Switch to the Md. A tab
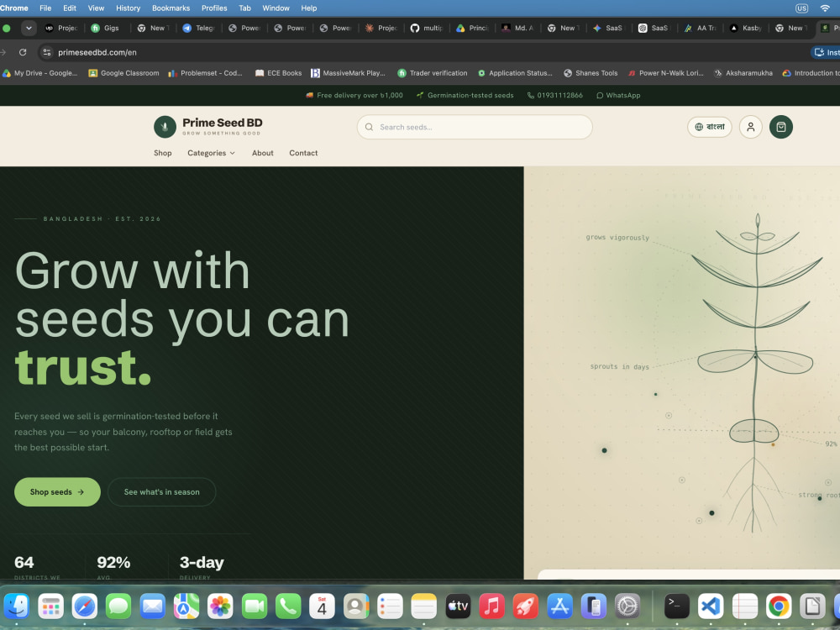The width and height of the screenshot is (840, 630). pos(518,28)
